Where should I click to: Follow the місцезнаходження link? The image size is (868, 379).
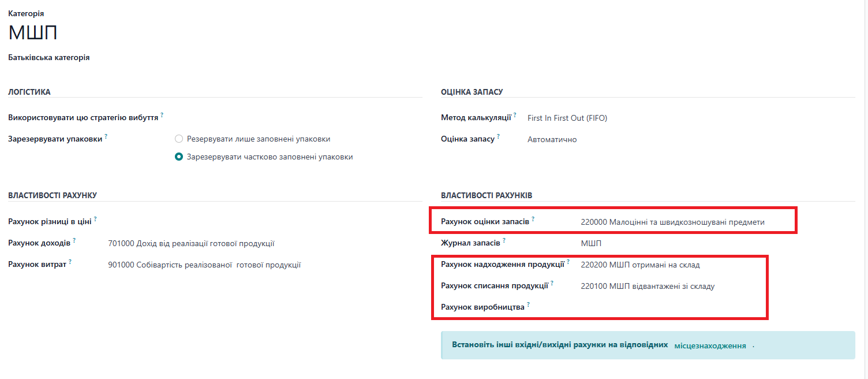[710, 346]
